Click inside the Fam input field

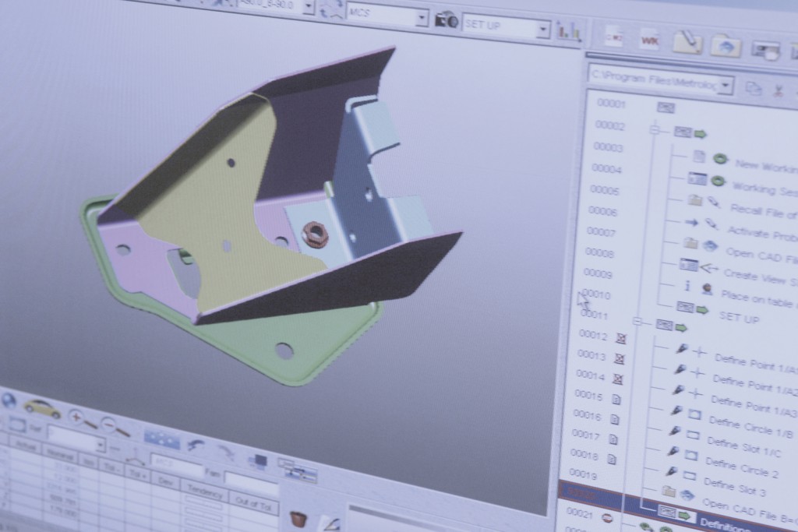click(252, 481)
